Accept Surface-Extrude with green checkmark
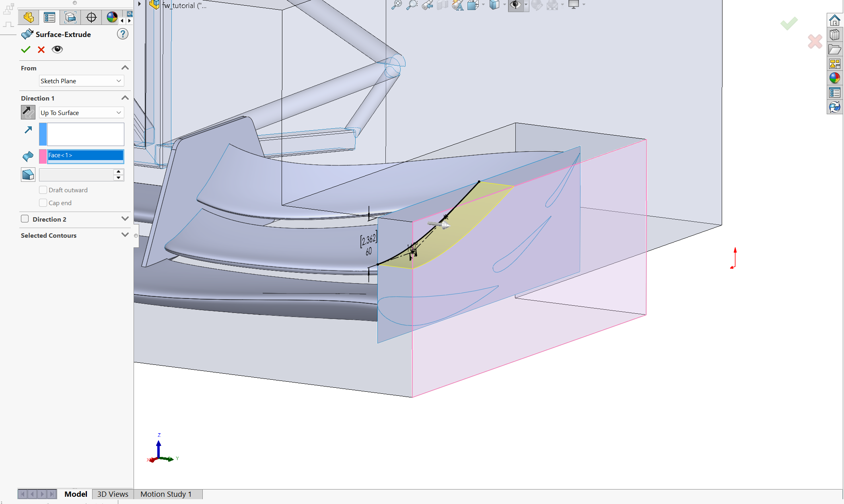The width and height of the screenshot is (844, 504). tap(26, 49)
